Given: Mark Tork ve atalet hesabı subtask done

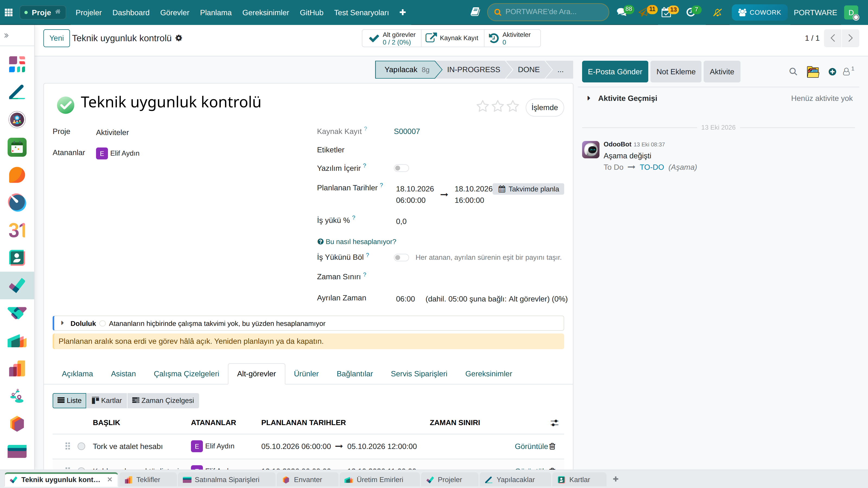Looking at the screenshot, I should pyautogui.click(x=81, y=446).
